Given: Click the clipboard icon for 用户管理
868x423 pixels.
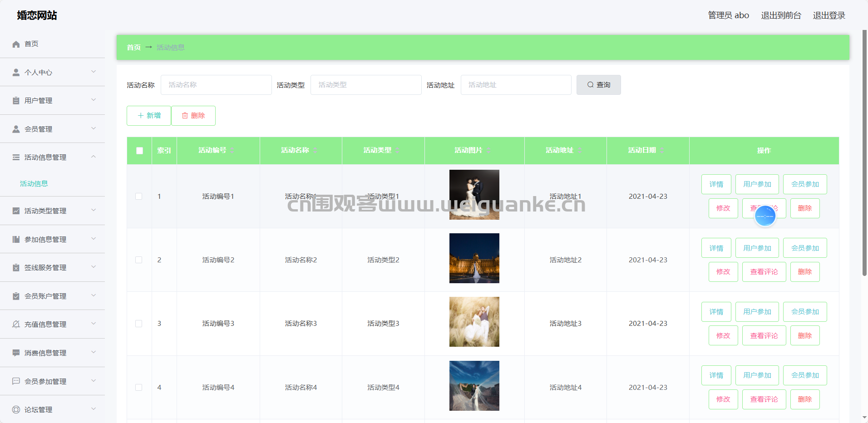Looking at the screenshot, I should coord(16,101).
